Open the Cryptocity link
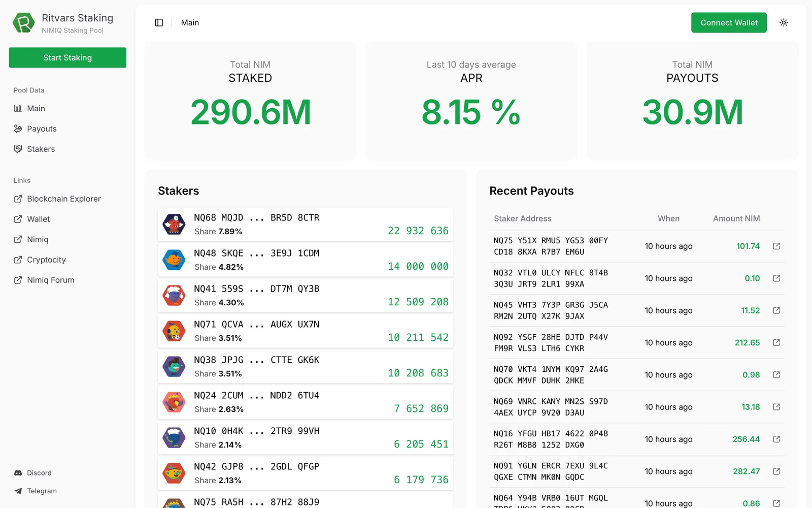Image resolution: width=812 pixels, height=508 pixels. coord(67,260)
